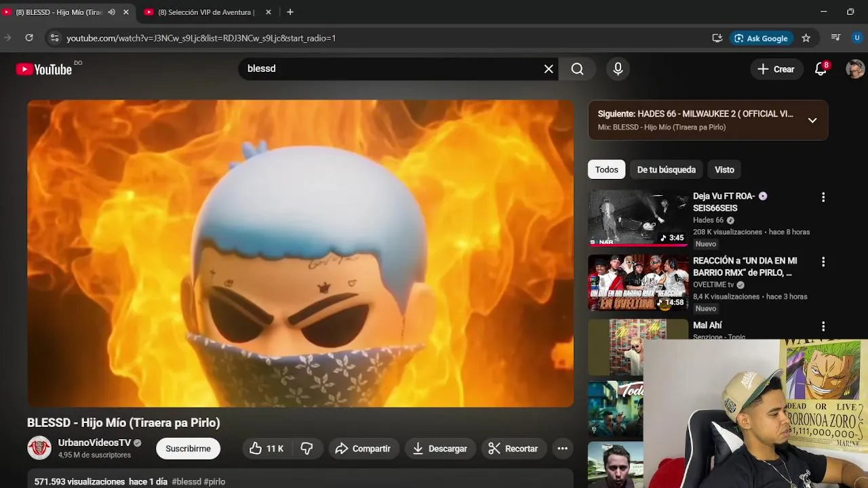868x488 pixels.
Task: Open Mal Ahí video title
Action: [x=707, y=325]
